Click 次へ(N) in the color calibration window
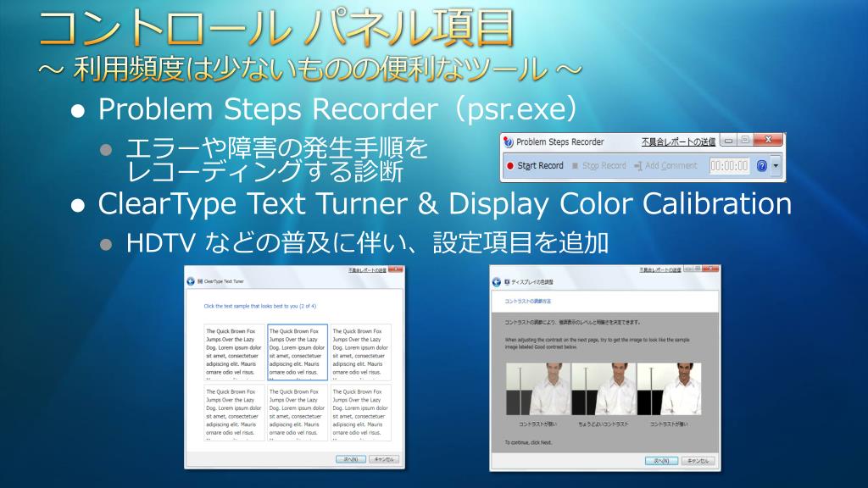Image resolution: width=868 pixels, height=488 pixels. click(x=661, y=460)
